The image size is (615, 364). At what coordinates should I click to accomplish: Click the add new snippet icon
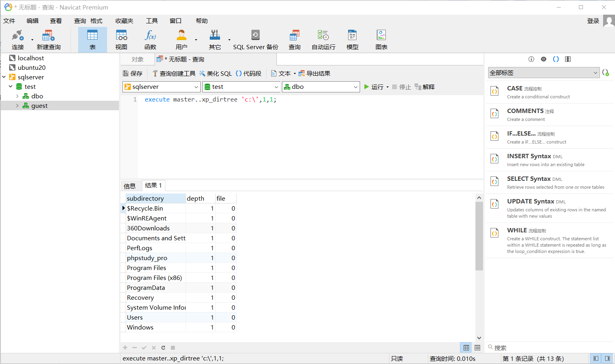[x=605, y=73]
